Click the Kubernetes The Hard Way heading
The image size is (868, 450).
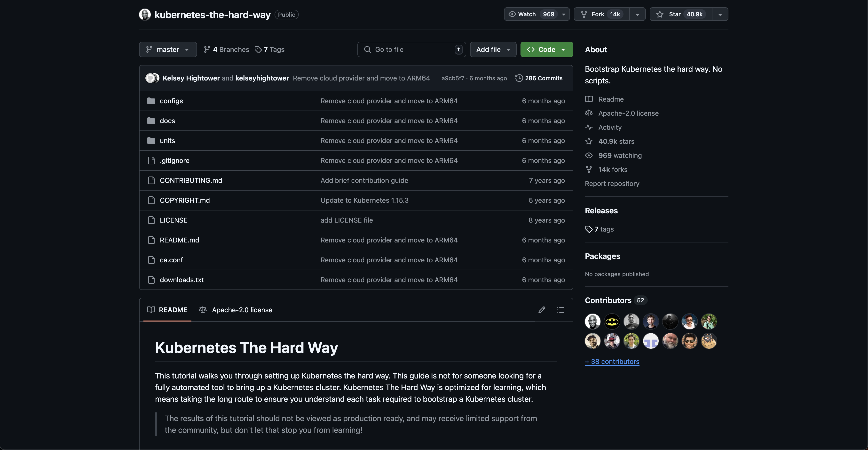(246, 348)
